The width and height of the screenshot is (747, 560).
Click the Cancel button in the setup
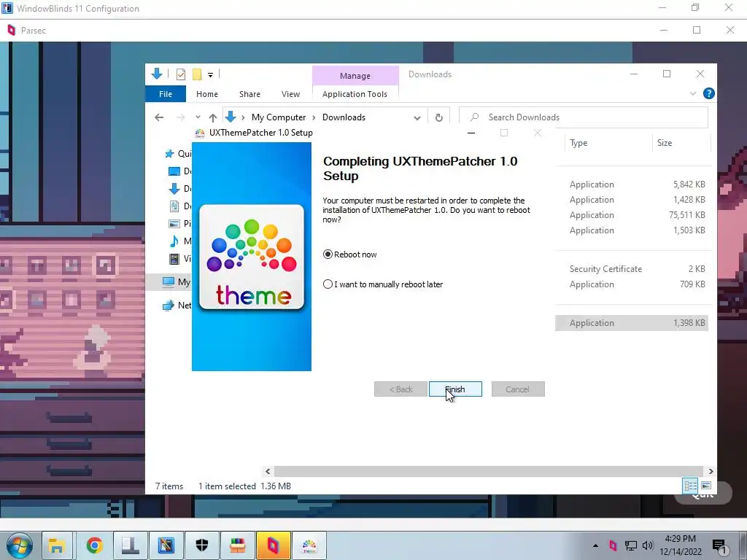pyautogui.click(x=518, y=389)
